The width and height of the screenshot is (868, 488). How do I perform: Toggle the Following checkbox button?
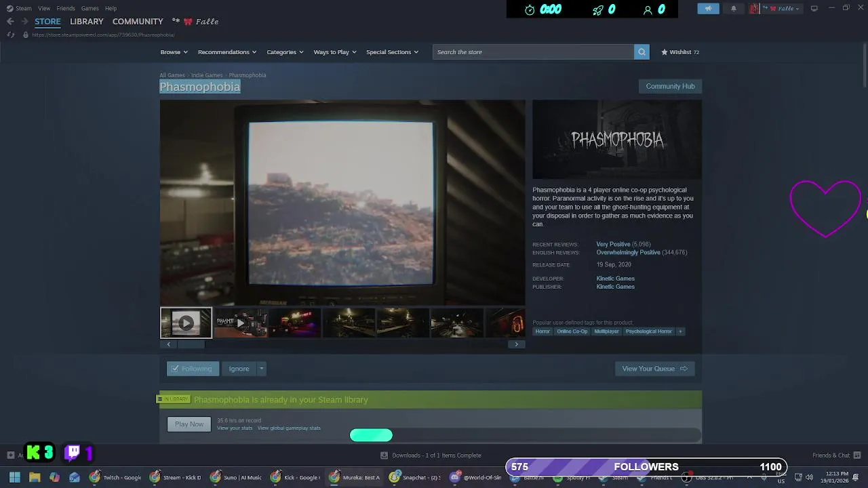[193, 369]
